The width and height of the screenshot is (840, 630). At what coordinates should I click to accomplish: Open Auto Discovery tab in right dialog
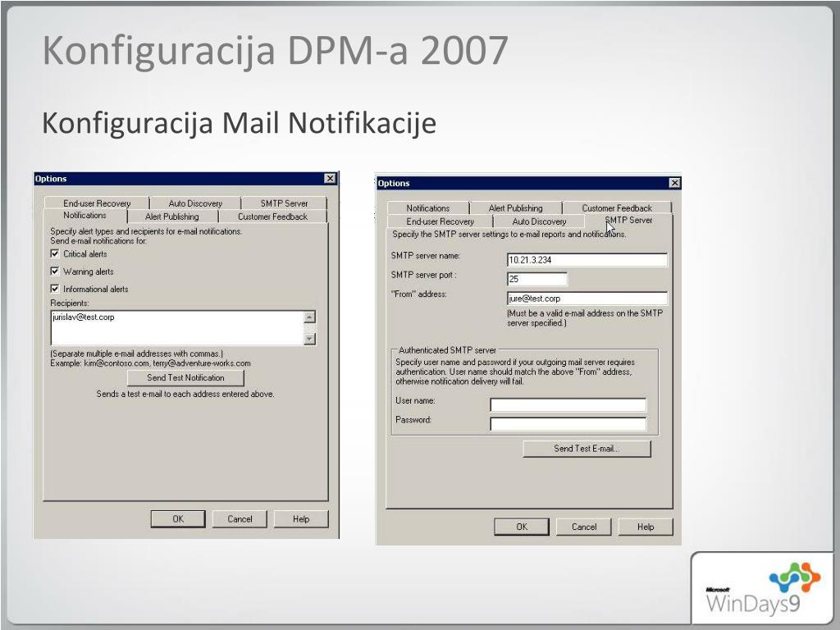pos(539,221)
